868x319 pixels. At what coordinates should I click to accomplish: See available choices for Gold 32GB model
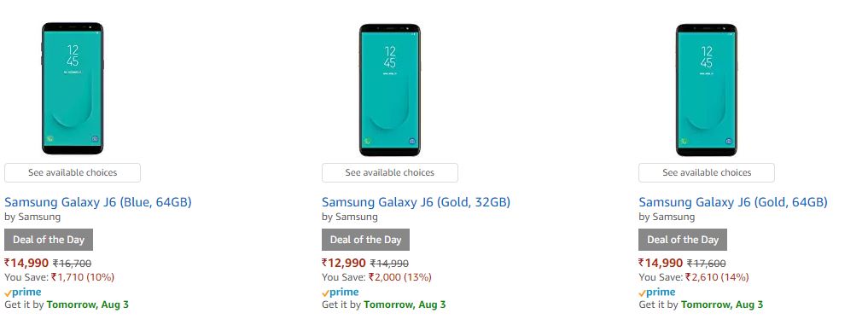(390, 172)
